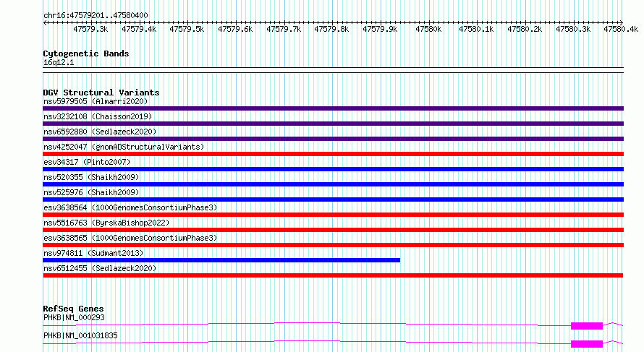This screenshot has height=352, width=644.
Task: Click the 47580.2k ruler tick label
Action: tap(525, 29)
